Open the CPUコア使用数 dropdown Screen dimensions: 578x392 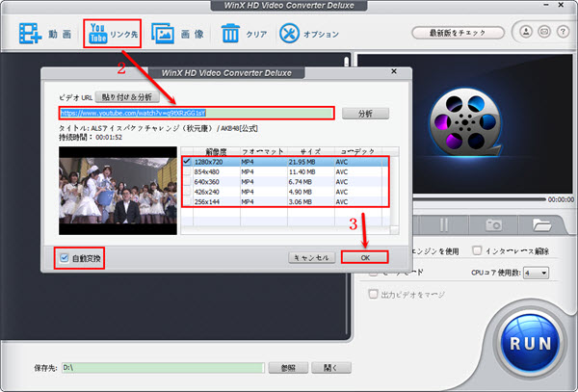point(536,273)
